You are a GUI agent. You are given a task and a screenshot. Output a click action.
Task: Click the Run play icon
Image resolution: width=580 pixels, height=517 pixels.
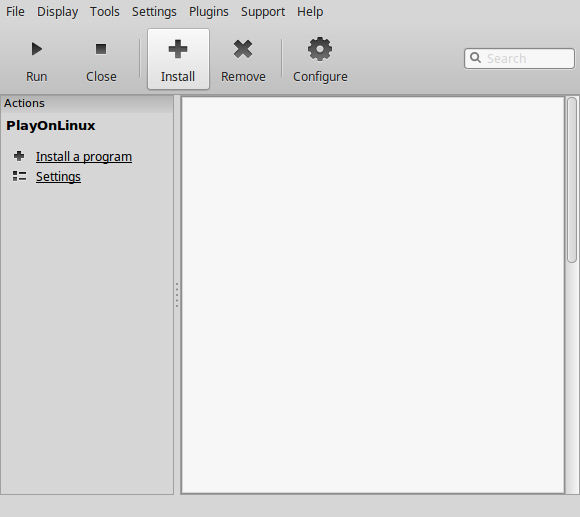pos(37,49)
